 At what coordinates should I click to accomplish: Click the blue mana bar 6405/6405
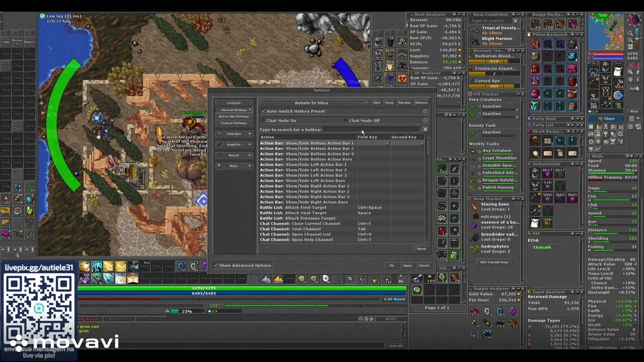click(242, 293)
